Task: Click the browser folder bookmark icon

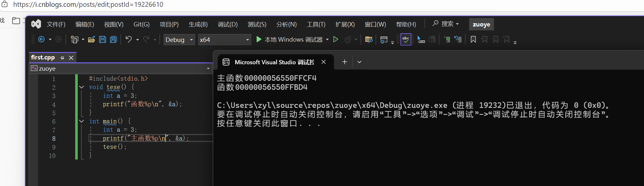Action: [x=16, y=21]
